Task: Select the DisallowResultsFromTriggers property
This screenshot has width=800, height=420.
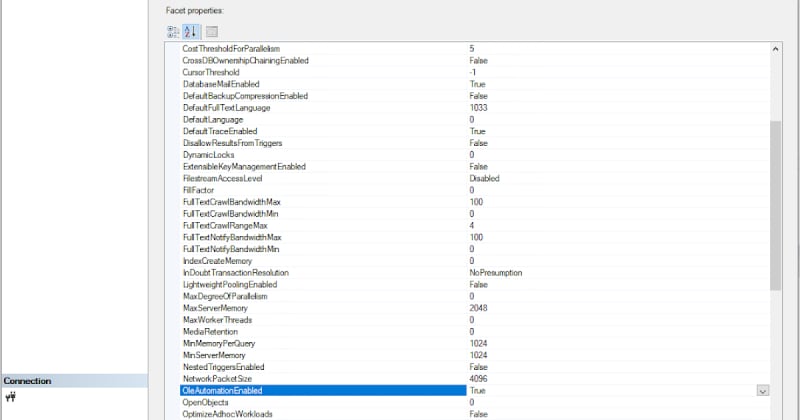Action: pyautogui.click(x=232, y=143)
